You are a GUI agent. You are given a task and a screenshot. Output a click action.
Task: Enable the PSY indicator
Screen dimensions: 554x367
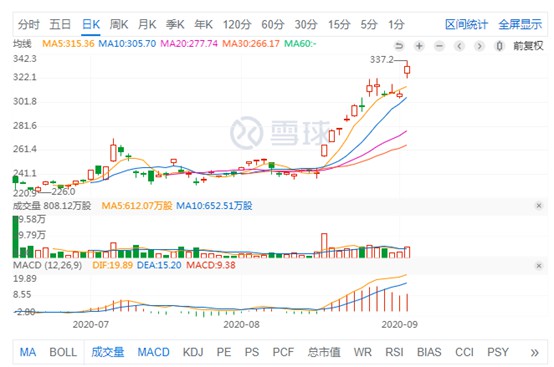tap(498, 352)
